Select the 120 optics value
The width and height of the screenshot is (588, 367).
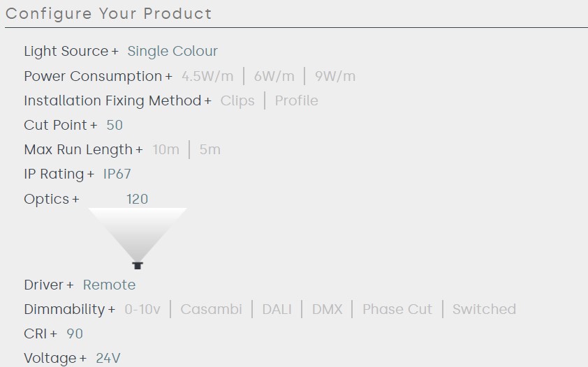137,199
